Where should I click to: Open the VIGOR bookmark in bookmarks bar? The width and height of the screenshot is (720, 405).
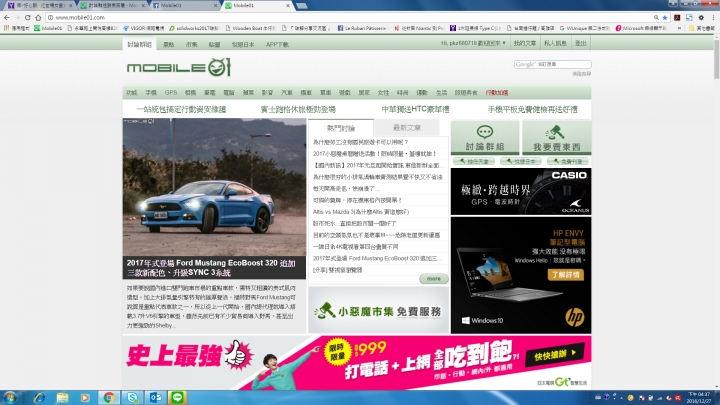point(143,28)
